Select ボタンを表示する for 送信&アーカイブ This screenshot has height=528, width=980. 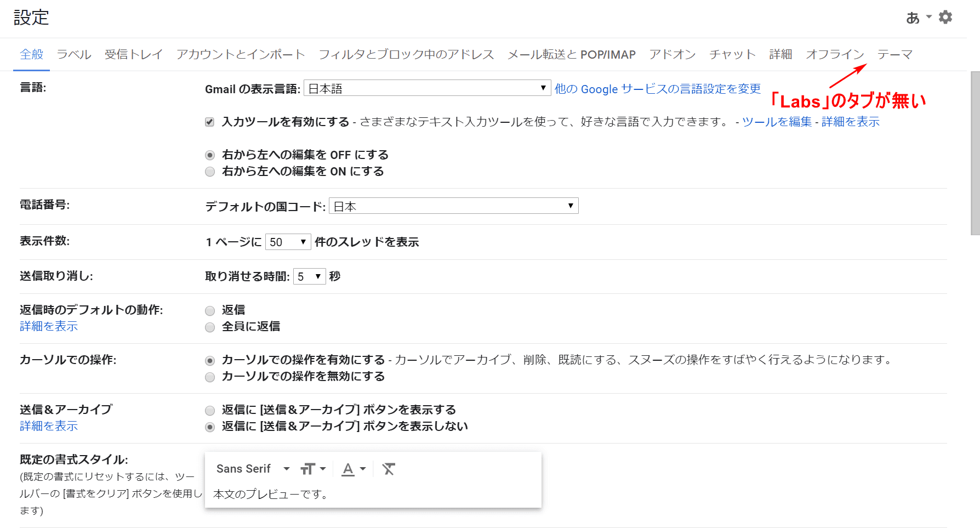(x=209, y=411)
